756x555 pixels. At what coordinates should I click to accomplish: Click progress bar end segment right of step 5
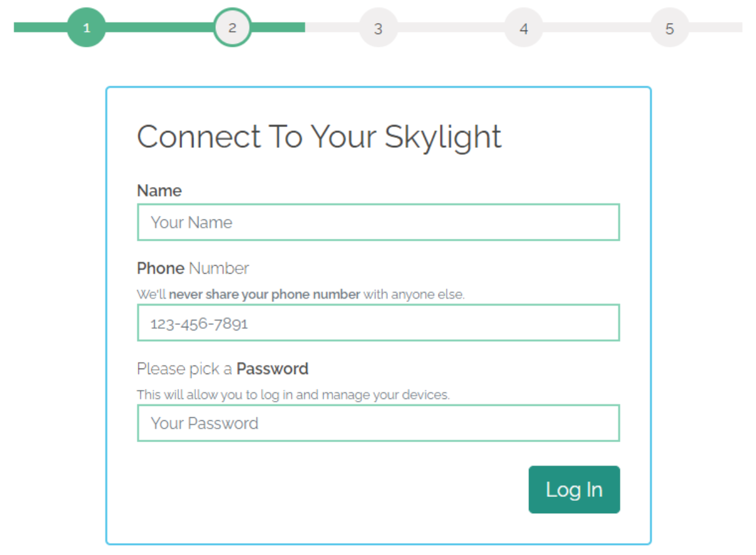point(716,27)
